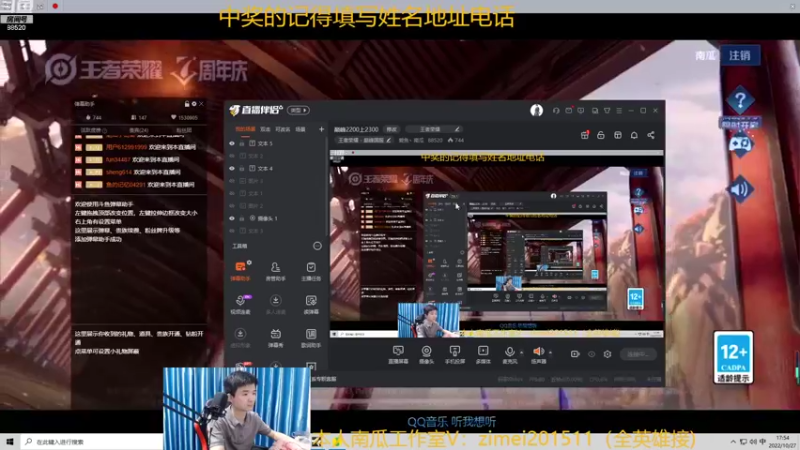Click the 12+ CADPA age rating badge
Image resolution: width=800 pixels, height=450 pixels.
(733, 357)
